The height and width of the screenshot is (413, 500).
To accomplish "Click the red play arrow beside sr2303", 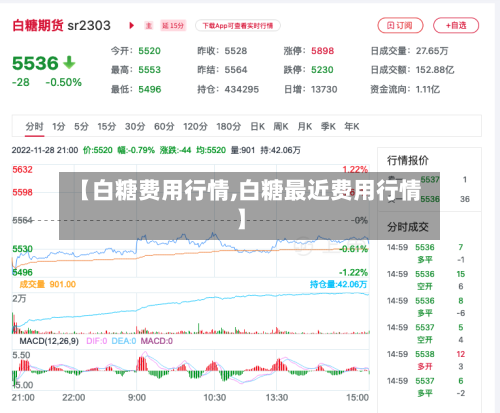I will click(x=131, y=25).
